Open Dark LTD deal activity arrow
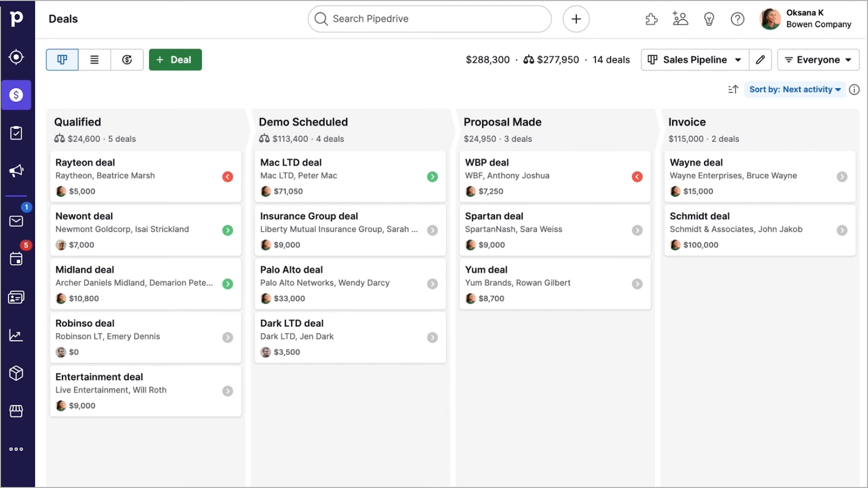 [x=432, y=338]
